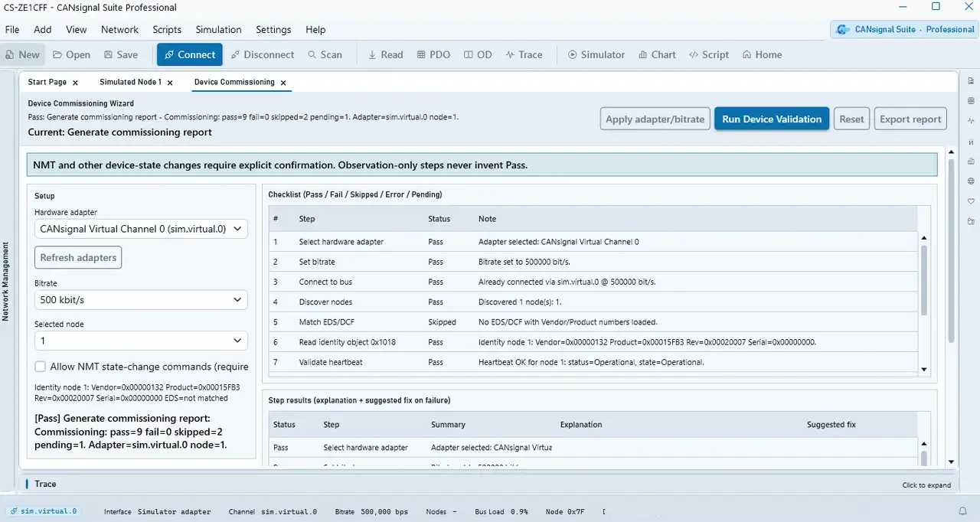The height and width of the screenshot is (522, 980).
Task: Start a node Scan from the toolbar
Action: point(325,54)
